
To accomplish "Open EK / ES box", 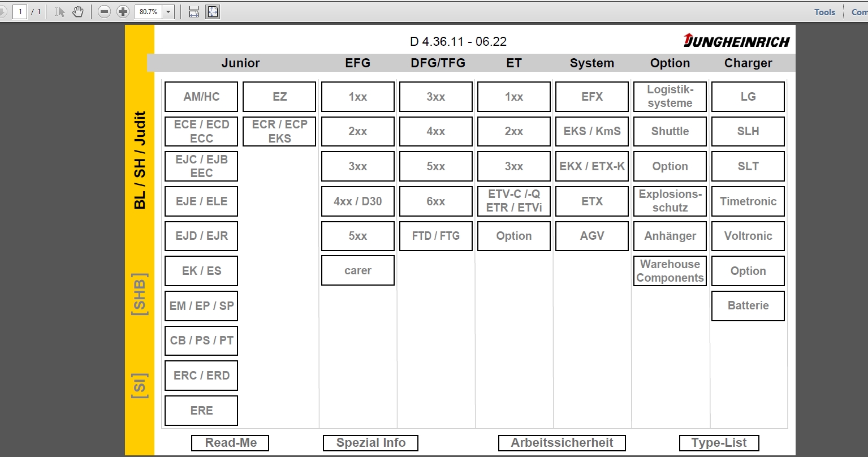I will [201, 271].
